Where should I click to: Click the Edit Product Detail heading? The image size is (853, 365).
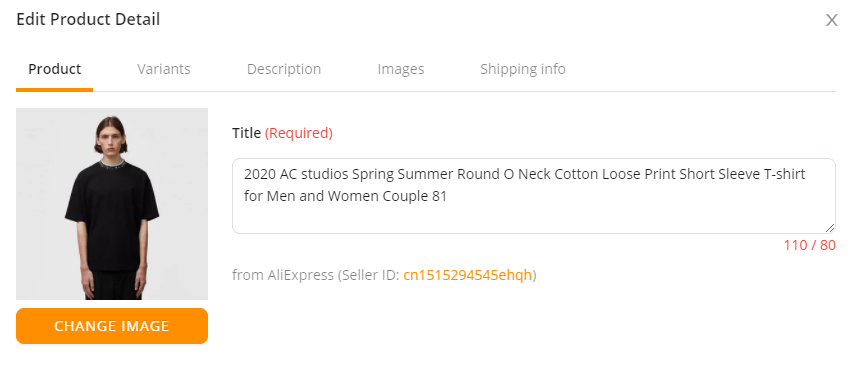click(x=88, y=20)
